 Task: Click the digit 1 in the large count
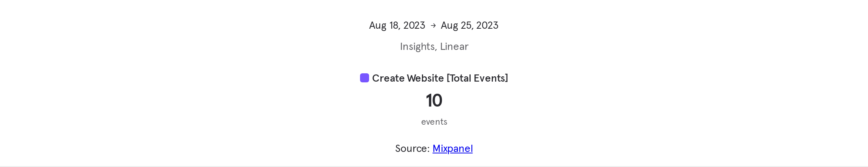pos(429,101)
